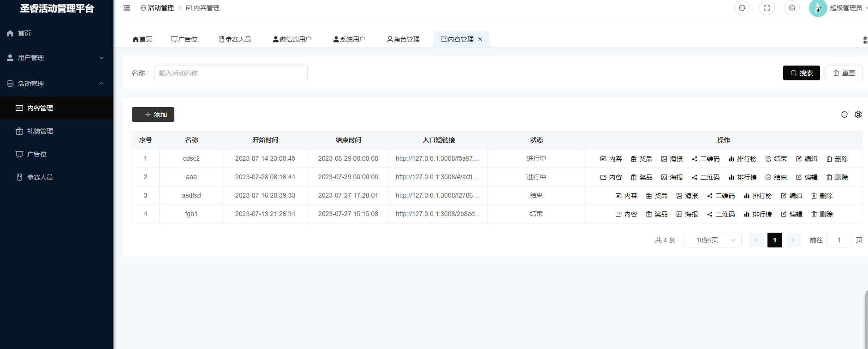This screenshot has width=868, height=349.
Task: Delete the aaa row
Action: point(837,177)
